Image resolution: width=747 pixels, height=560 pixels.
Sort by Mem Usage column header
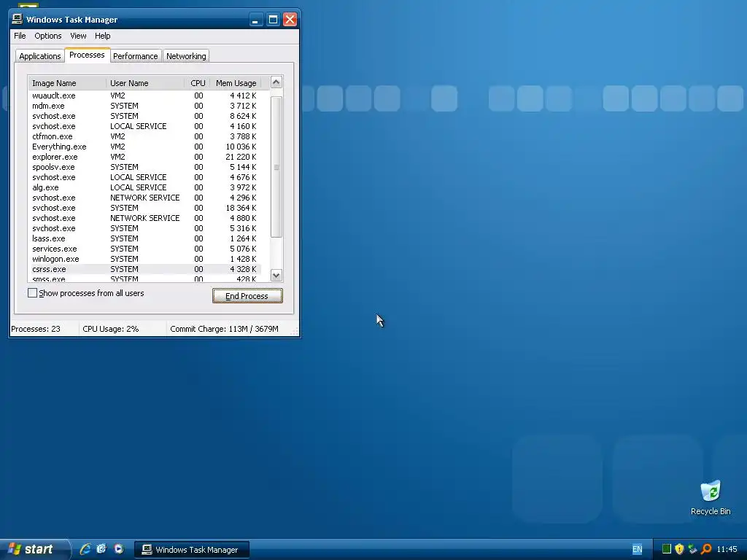pos(236,83)
